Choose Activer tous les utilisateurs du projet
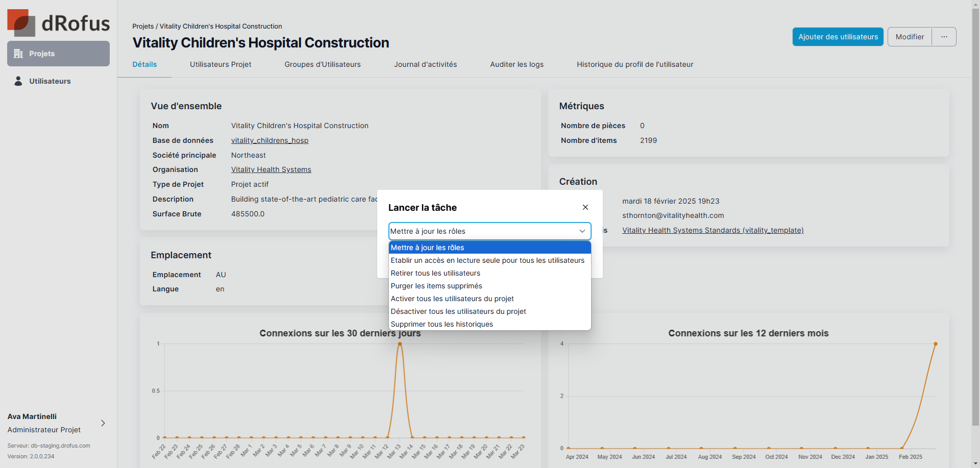 coord(452,299)
